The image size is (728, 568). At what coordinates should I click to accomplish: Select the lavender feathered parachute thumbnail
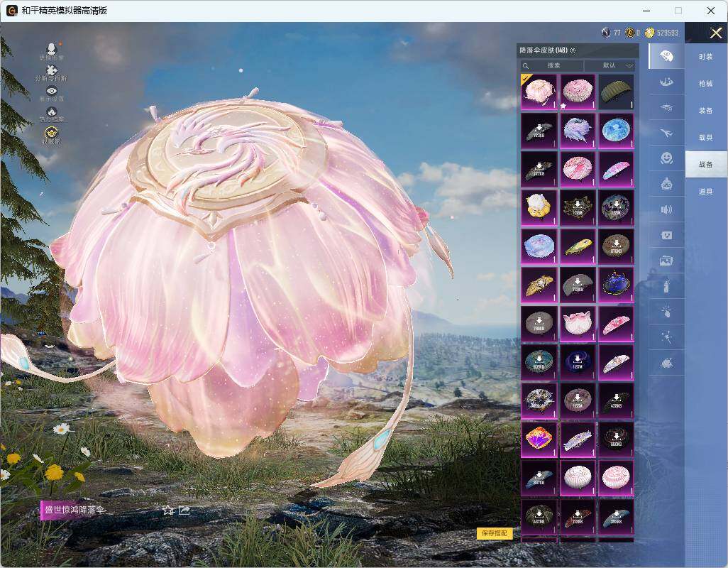[578, 131]
